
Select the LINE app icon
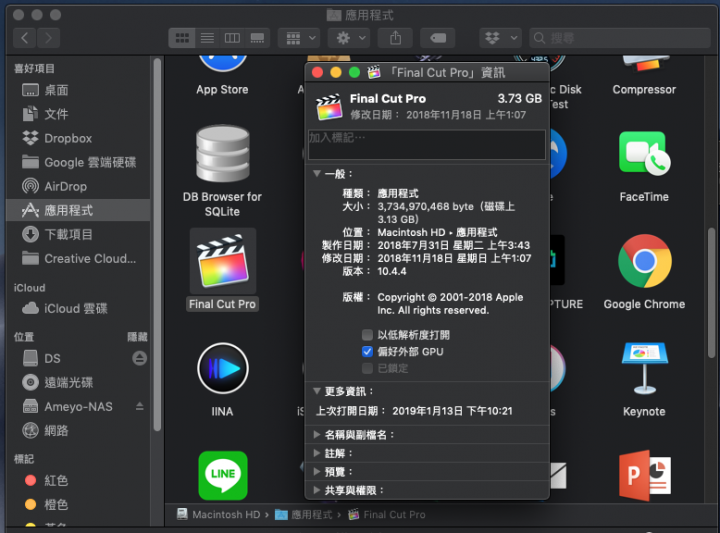(223, 476)
